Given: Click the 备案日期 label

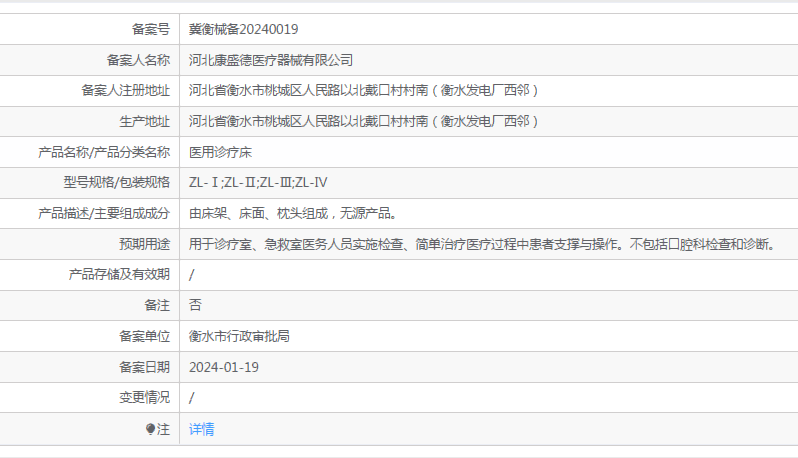Looking at the screenshot, I should tap(145, 367).
